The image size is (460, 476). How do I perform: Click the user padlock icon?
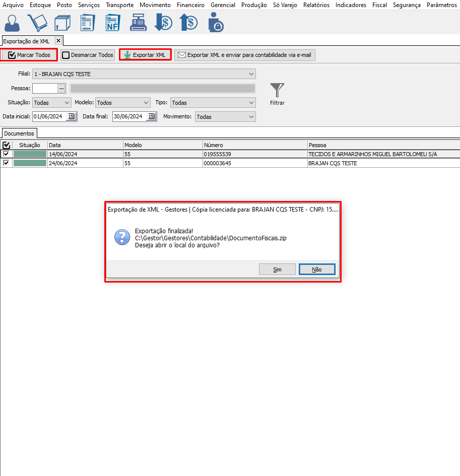click(x=216, y=23)
